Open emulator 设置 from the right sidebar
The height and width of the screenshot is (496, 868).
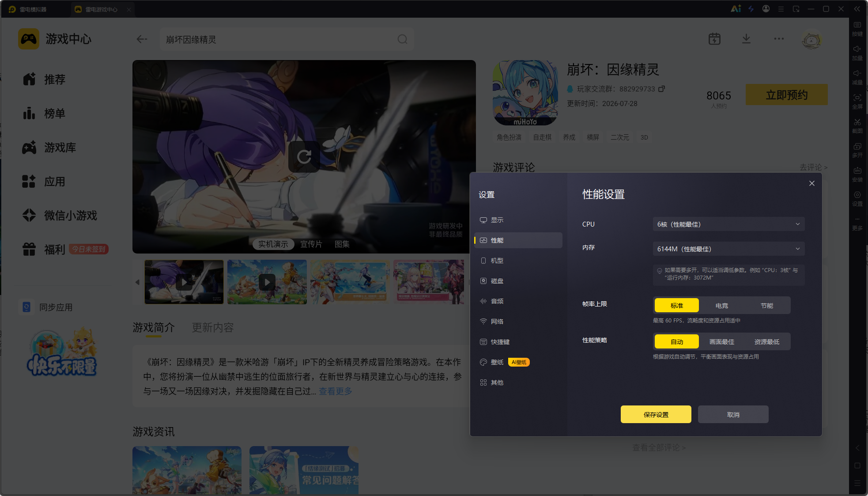pos(857,198)
